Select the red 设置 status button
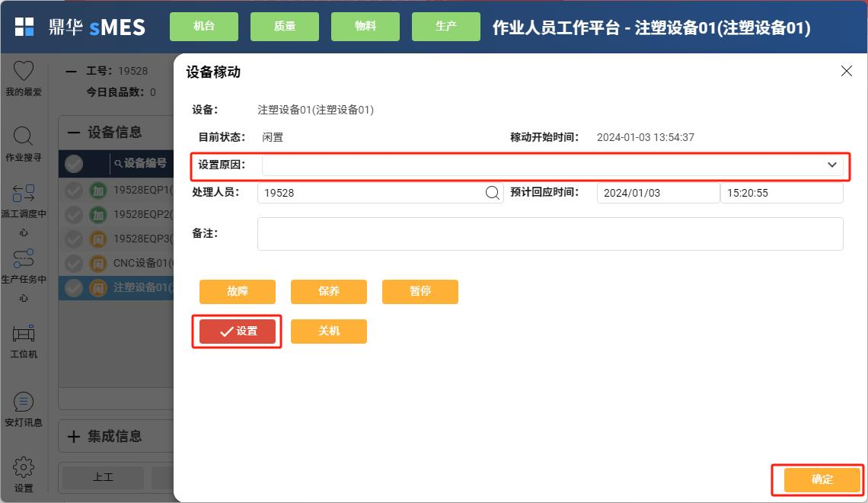This screenshot has width=868, height=503. [x=238, y=332]
